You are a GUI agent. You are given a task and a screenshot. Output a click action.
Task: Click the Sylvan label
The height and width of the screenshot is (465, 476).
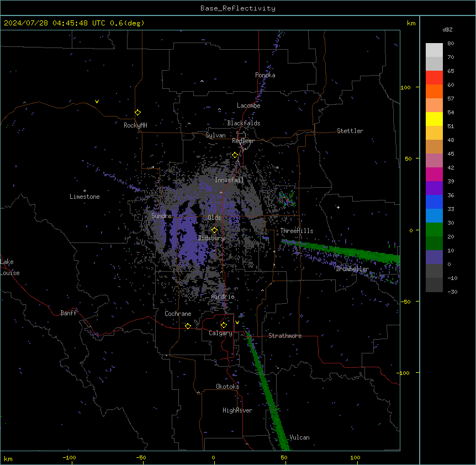(x=215, y=135)
